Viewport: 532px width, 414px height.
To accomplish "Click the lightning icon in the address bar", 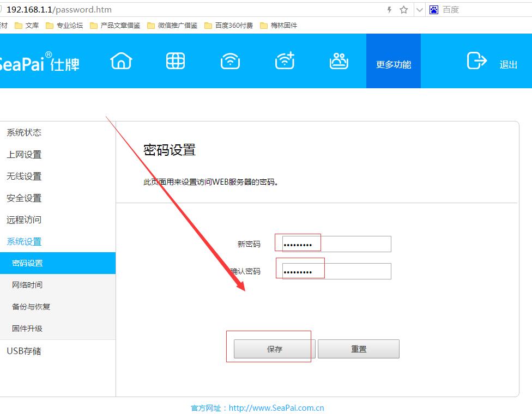I will click(x=389, y=9).
